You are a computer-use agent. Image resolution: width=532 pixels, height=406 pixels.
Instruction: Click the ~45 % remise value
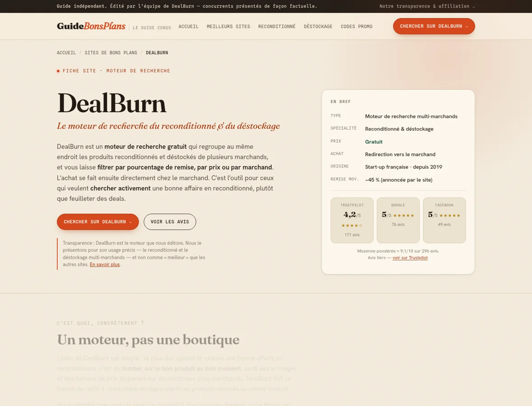[x=399, y=180]
